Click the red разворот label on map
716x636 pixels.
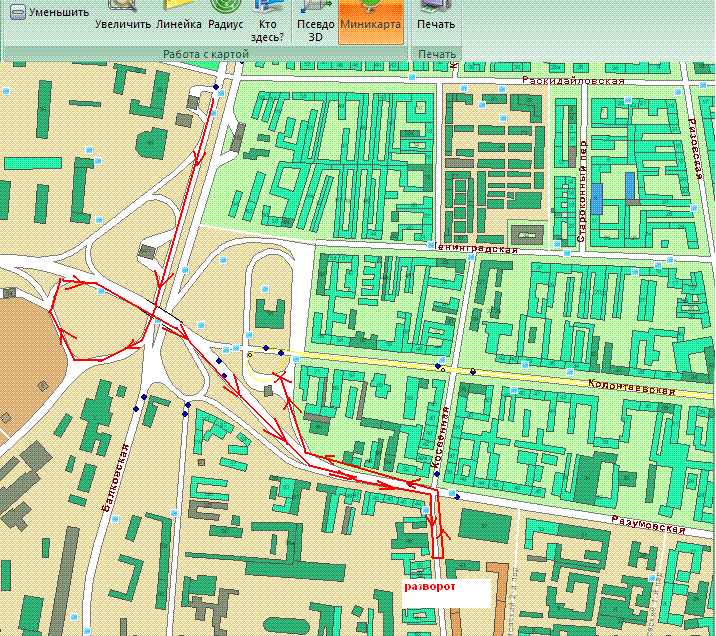pos(430,587)
